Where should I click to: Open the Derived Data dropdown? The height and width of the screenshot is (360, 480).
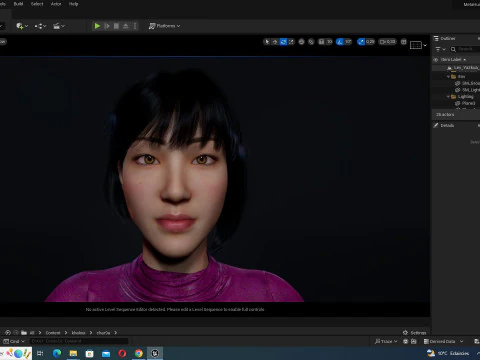[x=443, y=341]
